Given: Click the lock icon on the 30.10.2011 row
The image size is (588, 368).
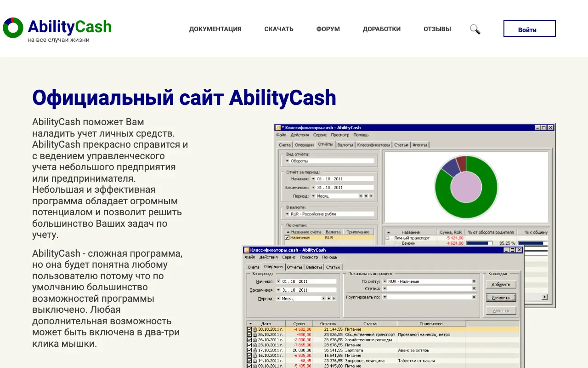Looking at the screenshot, I should 255,329.
